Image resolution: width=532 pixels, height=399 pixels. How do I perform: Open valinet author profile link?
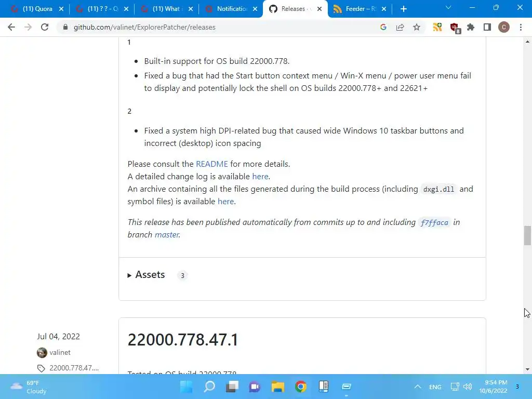click(60, 353)
